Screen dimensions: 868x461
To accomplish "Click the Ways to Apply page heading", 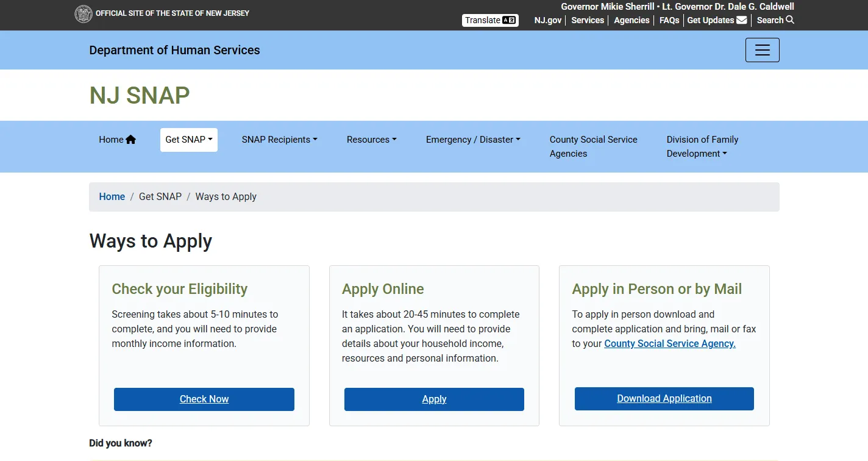I will [151, 241].
